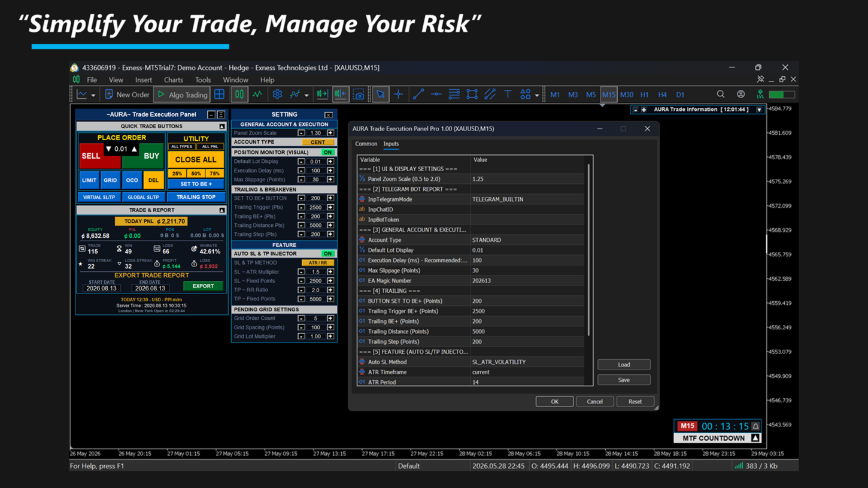Open the Insert menu
The width and height of the screenshot is (868, 488).
144,80
